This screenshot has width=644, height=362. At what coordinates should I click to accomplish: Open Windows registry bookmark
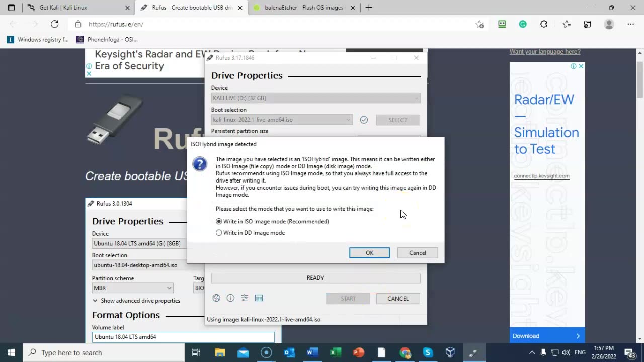tap(38, 39)
